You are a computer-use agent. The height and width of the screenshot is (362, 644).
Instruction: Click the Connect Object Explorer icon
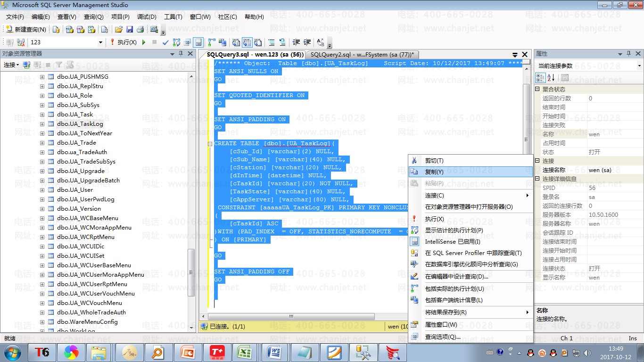click(x=27, y=65)
